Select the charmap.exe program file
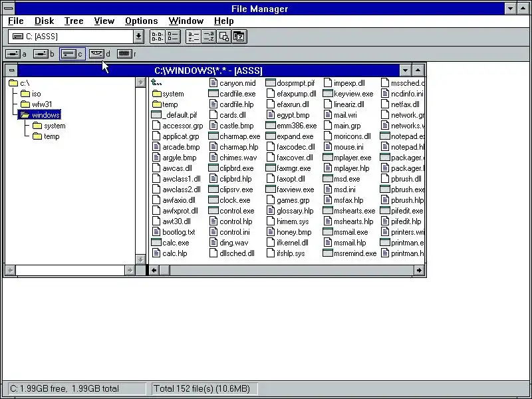 click(x=235, y=136)
